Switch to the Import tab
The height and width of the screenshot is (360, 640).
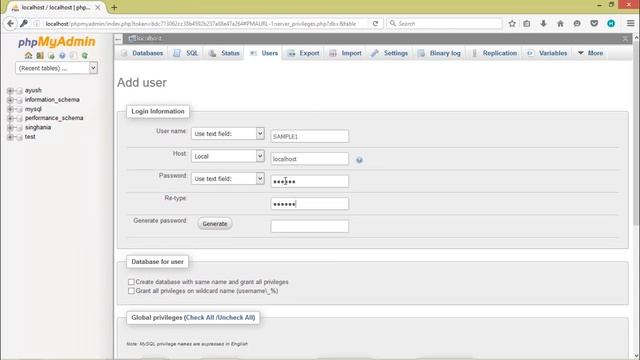[345, 53]
